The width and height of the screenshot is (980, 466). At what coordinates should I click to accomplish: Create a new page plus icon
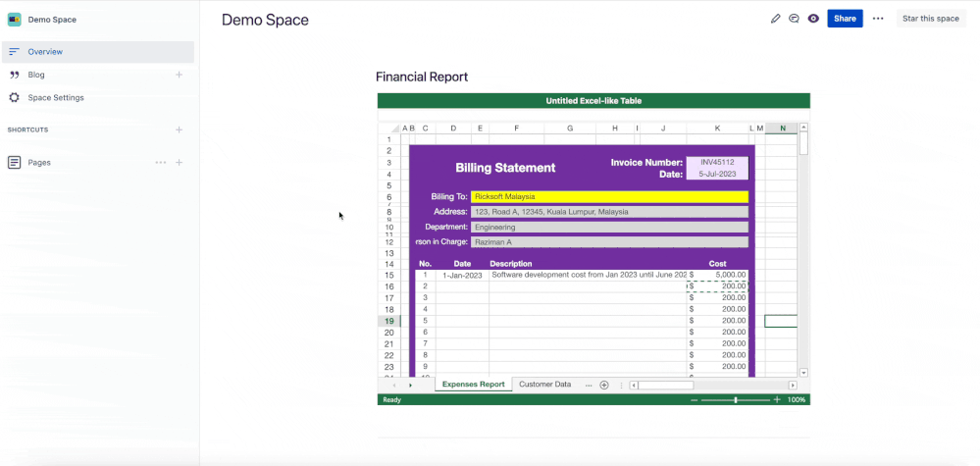point(179,163)
